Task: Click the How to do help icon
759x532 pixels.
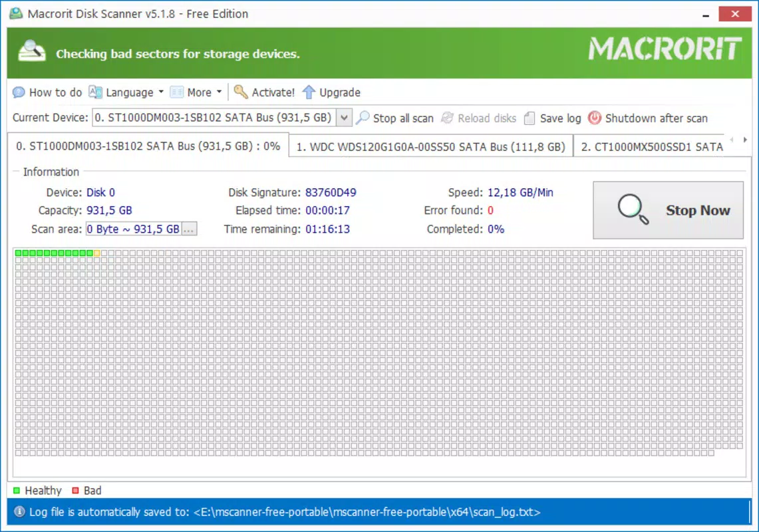Action: (x=19, y=92)
